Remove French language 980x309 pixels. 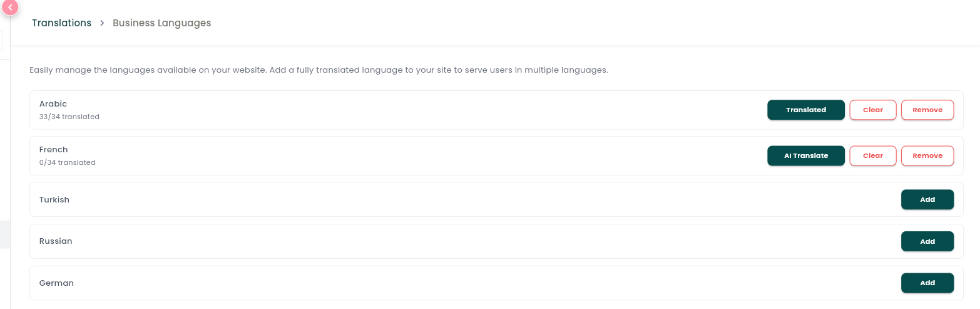tap(927, 155)
